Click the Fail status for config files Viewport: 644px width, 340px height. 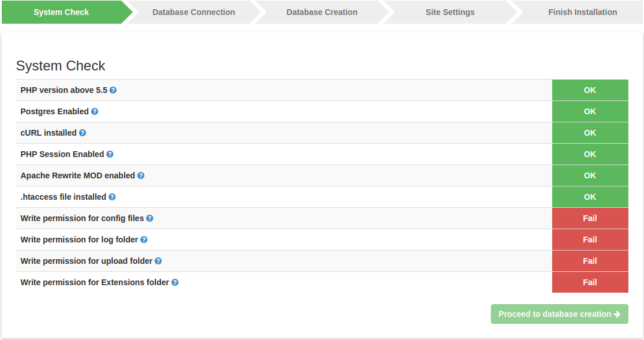coord(590,218)
